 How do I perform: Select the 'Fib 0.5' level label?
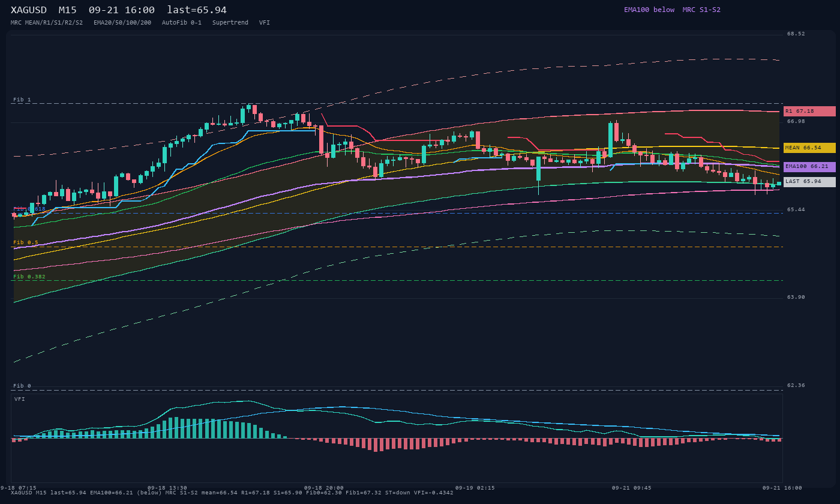[26, 242]
